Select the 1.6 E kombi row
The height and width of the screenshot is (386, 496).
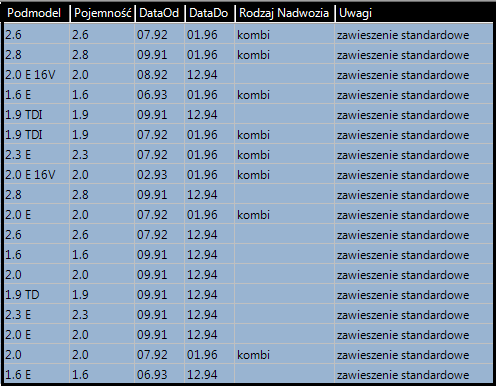(248, 94)
